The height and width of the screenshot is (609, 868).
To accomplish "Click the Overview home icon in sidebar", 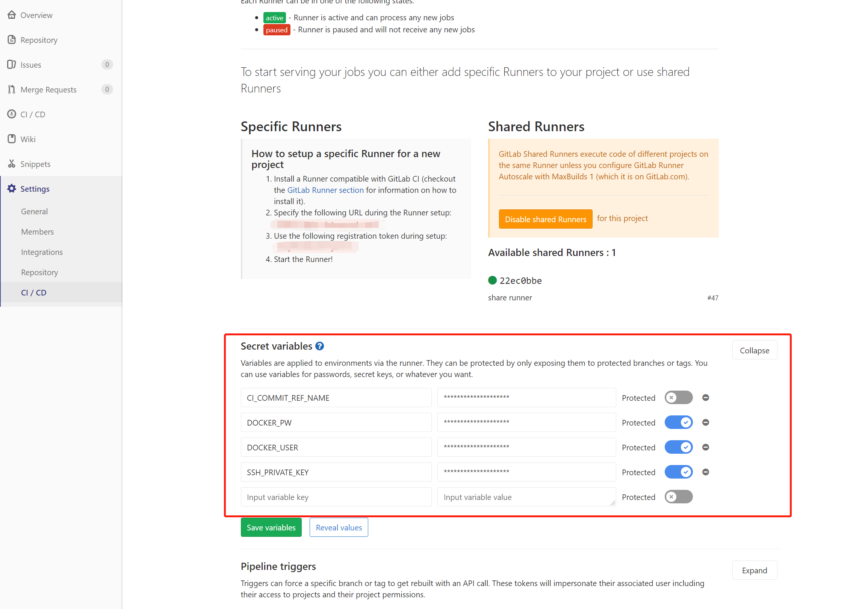I will pyautogui.click(x=12, y=15).
